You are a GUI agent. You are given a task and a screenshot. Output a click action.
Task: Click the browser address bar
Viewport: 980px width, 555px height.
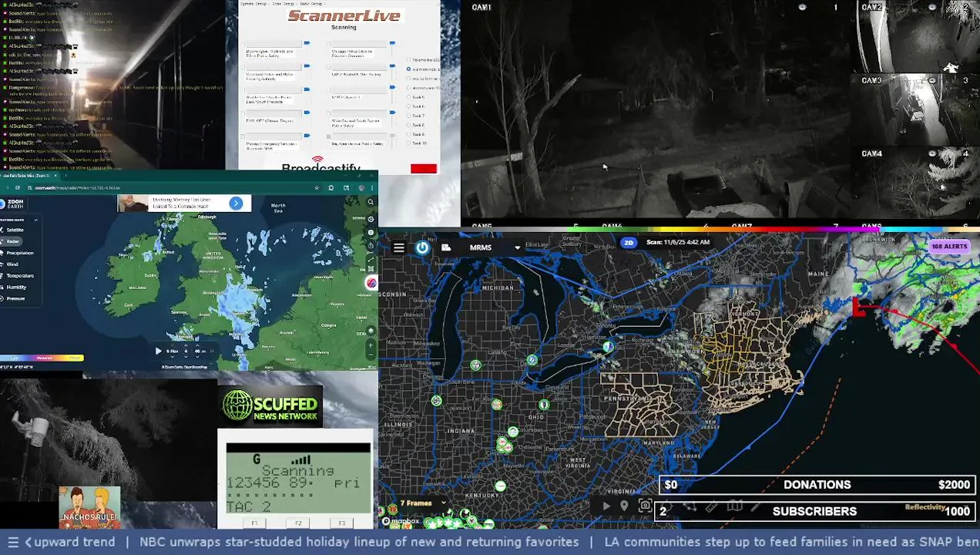pyautogui.click(x=169, y=187)
